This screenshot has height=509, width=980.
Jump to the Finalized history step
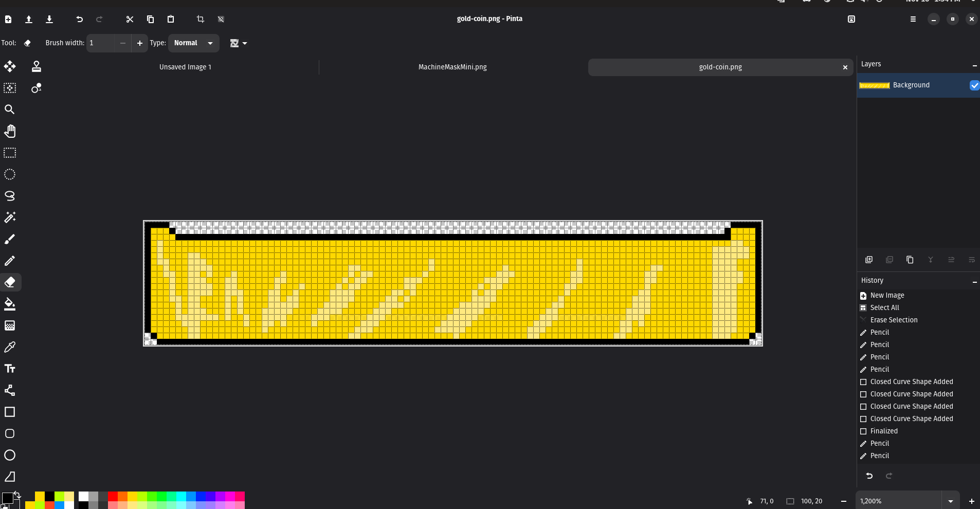[x=884, y=431]
